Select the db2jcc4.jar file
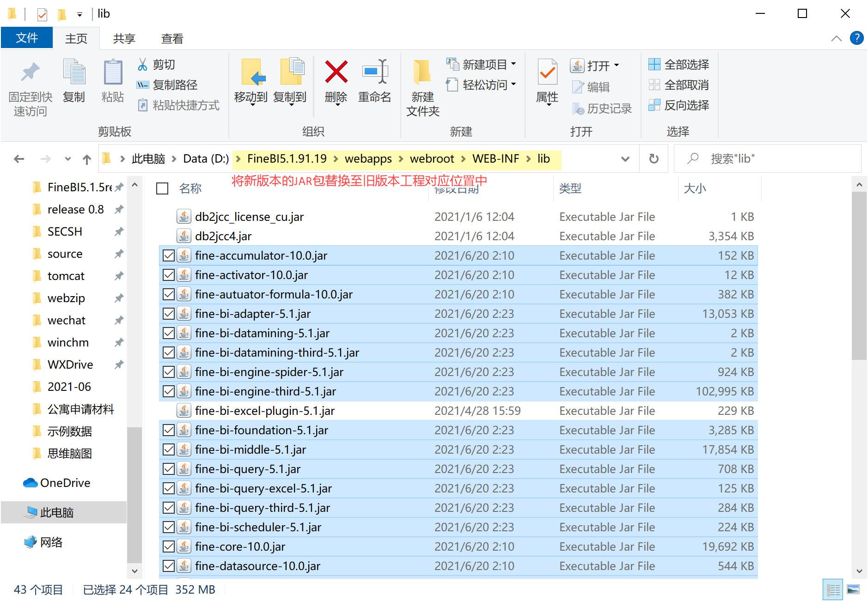The height and width of the screenshot is (601, 868). pyautogui.click(x=223, y=236)
